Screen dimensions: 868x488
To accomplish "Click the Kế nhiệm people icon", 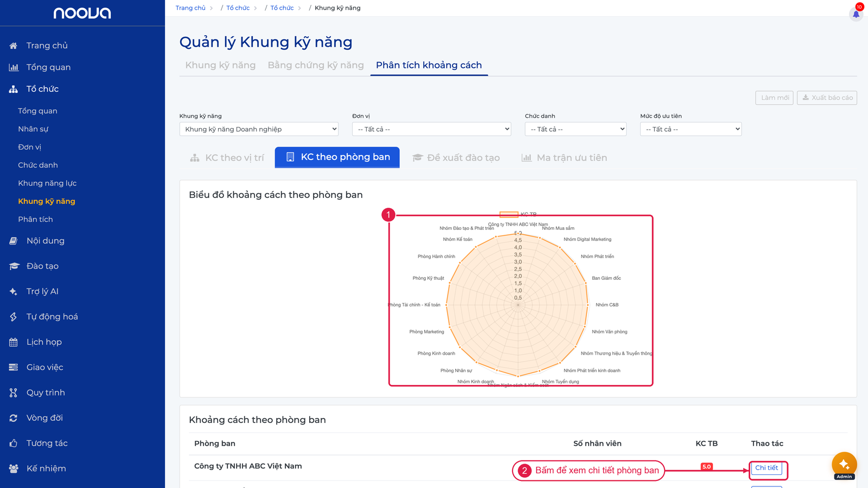I will click(x=14, y=468).
